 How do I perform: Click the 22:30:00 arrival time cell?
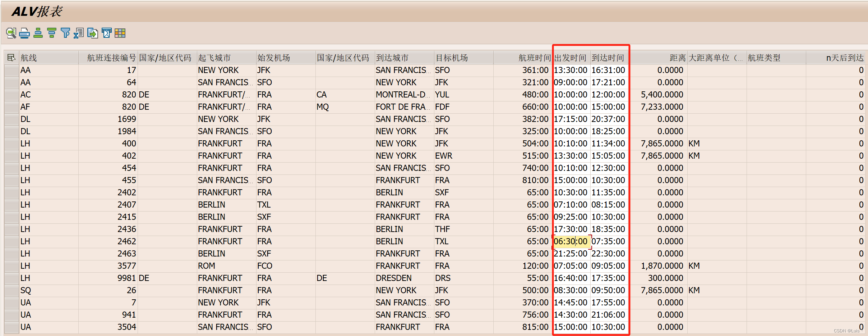tap(609, 254)
